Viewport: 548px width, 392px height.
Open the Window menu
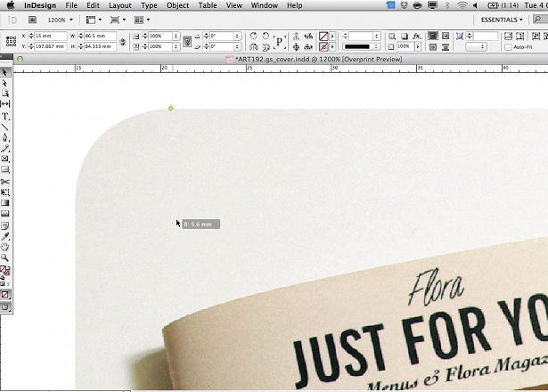pyautogui.click(x=265, y=5)
